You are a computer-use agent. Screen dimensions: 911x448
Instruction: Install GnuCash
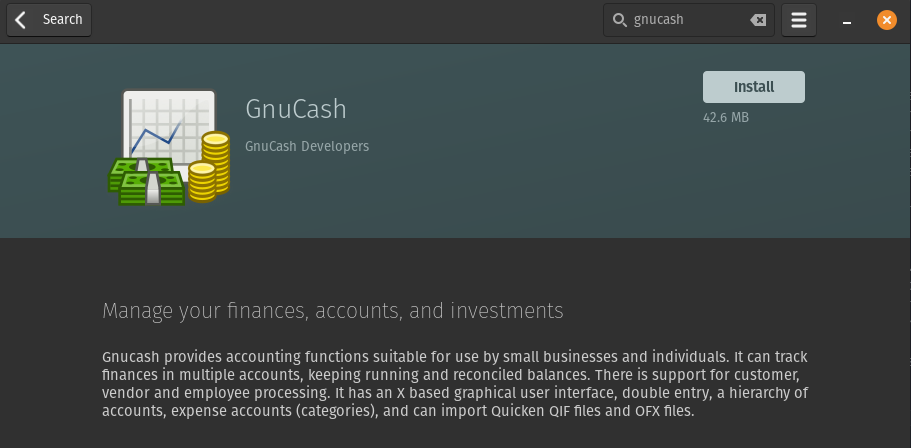pos(754,87)
